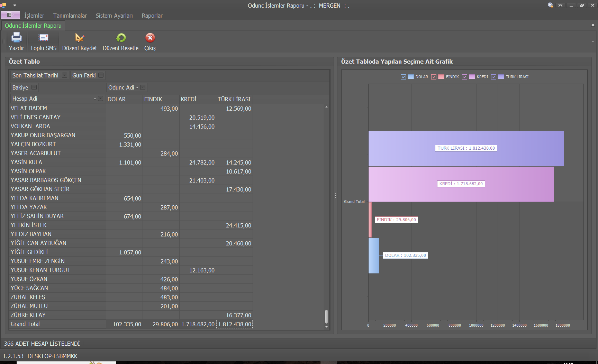Image resolution: width=598 pixels, height=364 pixels.
Task: Open the Sistem Ayarları menu
Action: (114, 16)
